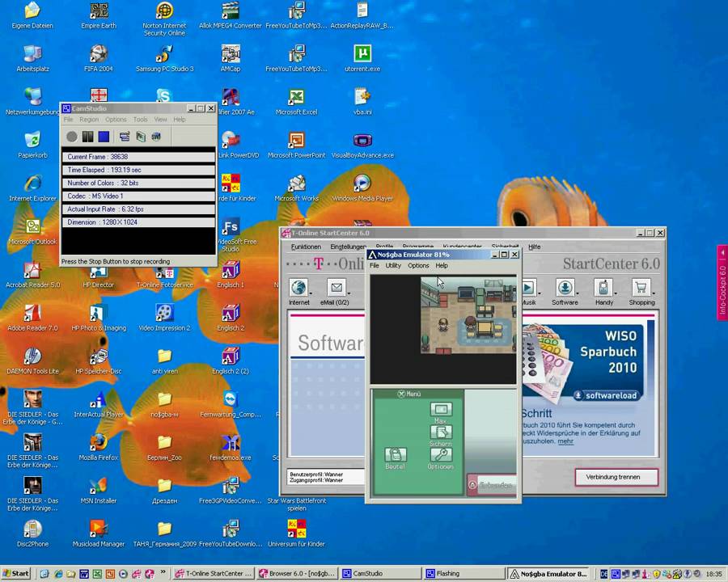Click the system tray clock showing 18:35
The height and width of the screenshot is (582, 728).
tap(713, 574)
